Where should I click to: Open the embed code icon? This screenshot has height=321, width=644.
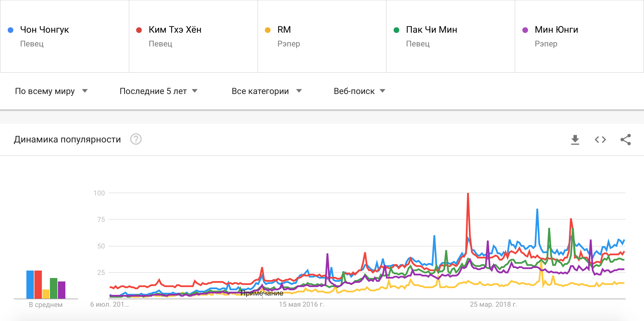point(600,140)
